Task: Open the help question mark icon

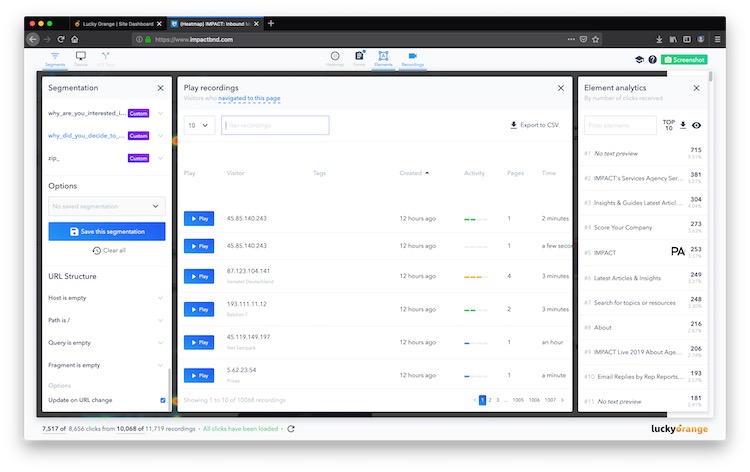Action: pyautogui.click(x=652, y=60)
